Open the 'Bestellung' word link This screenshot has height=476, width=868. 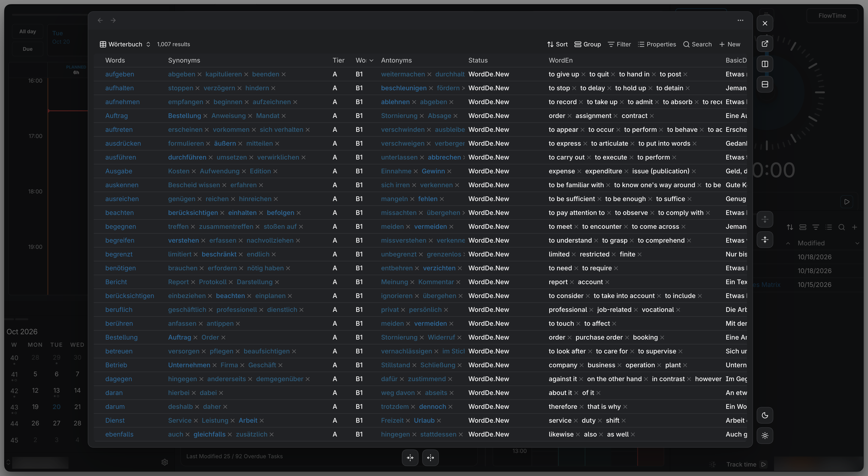click(121, 337)
